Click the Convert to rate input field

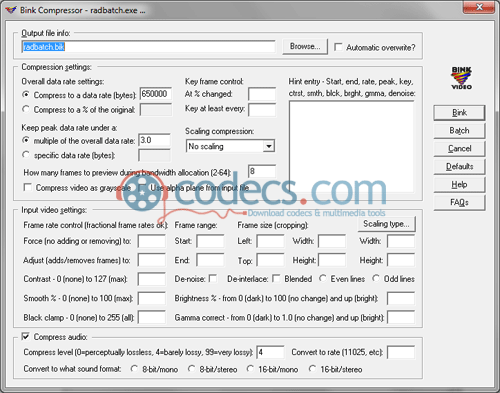401,352
